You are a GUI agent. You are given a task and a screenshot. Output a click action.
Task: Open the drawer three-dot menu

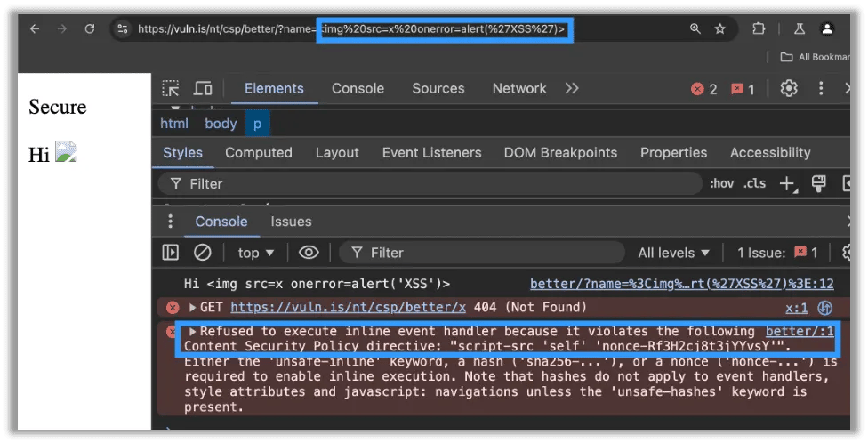click(x=171, y=221)
